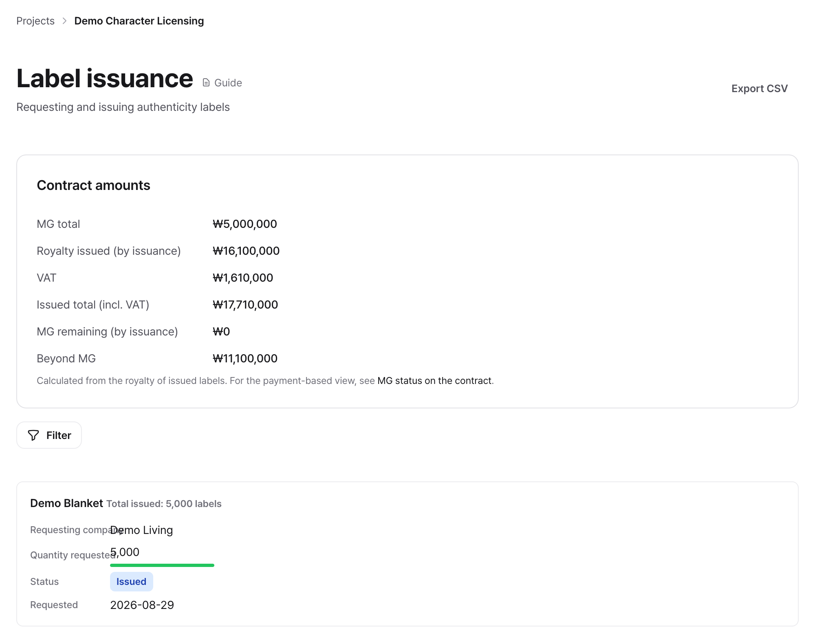Select the Contract amounts heading
The image size is (815, 644).
point(94,185)
